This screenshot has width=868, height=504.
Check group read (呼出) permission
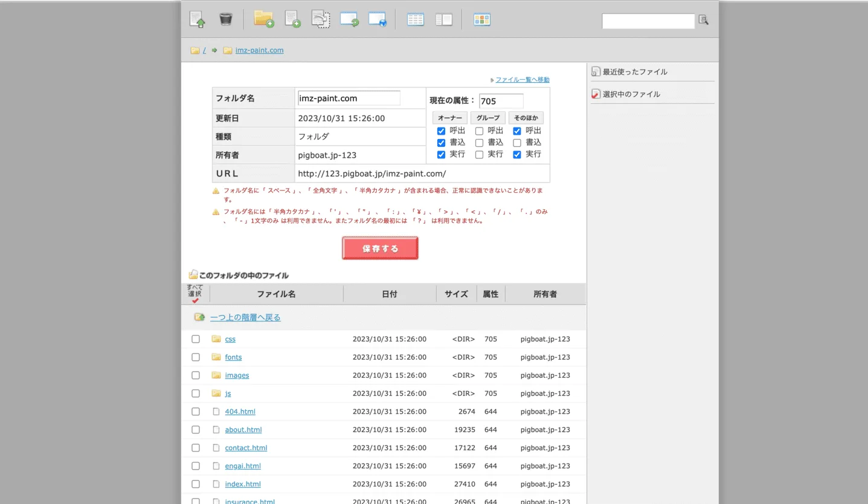(479, 131)
